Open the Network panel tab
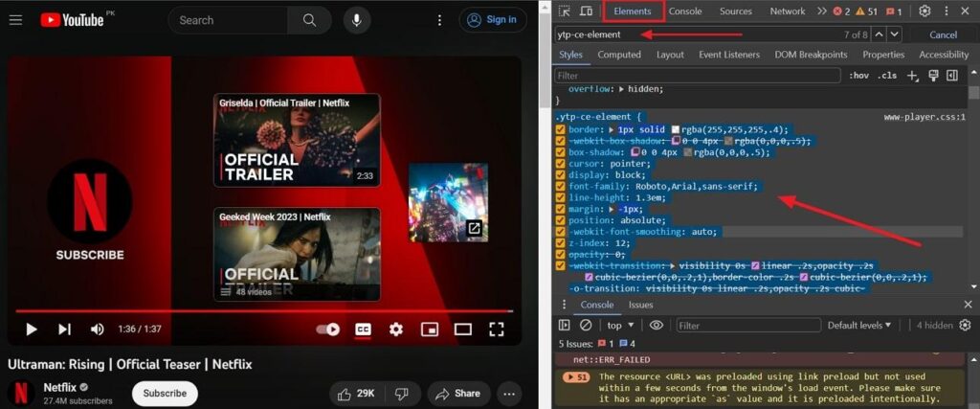Viewport: 980px width, 409px height. pyautogui.click(x=788, y=11)
